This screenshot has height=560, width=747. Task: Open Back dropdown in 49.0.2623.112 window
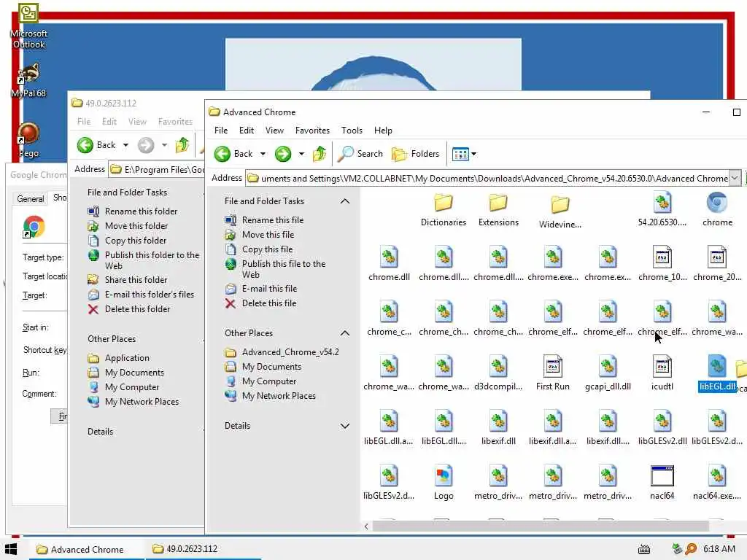(x=125, y=145)
